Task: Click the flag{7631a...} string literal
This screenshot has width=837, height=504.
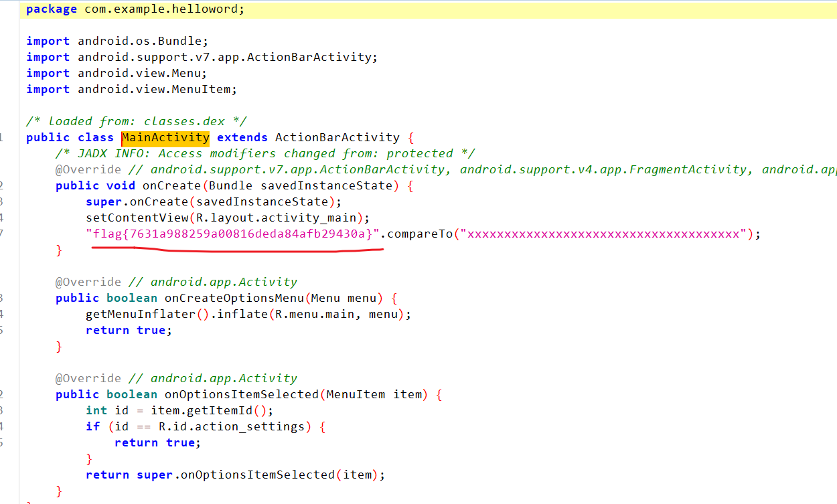Action: tap(232, 234)
